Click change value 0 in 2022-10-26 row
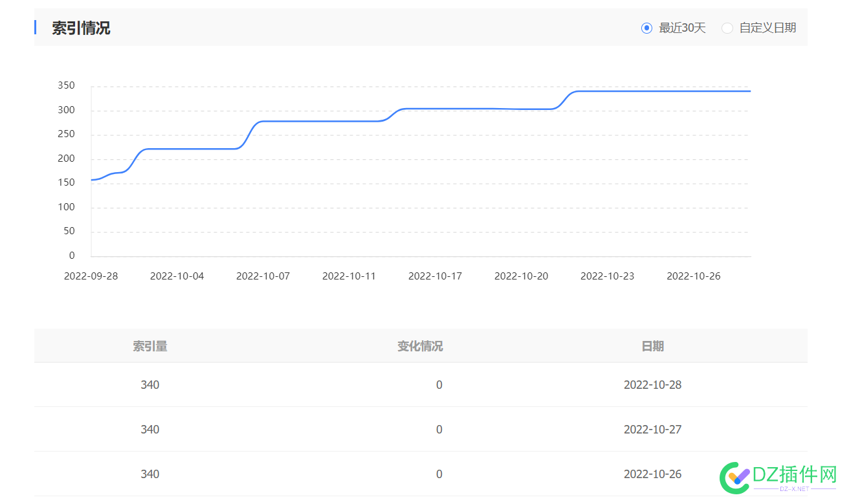 point(439,474)
